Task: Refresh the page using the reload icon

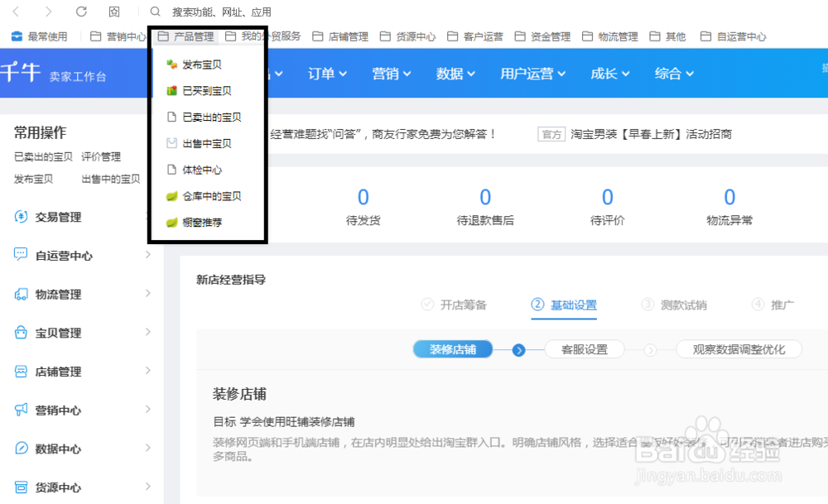Action: [79, 12]
